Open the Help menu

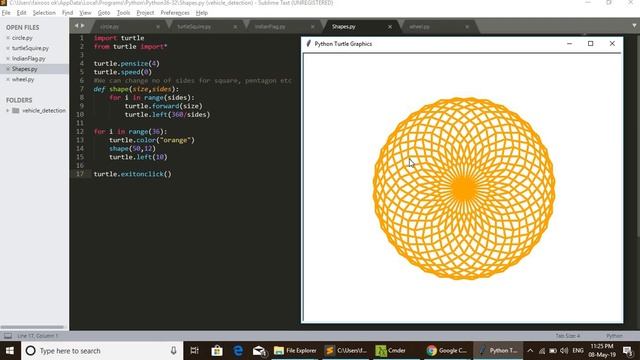[x=202, y=13]
